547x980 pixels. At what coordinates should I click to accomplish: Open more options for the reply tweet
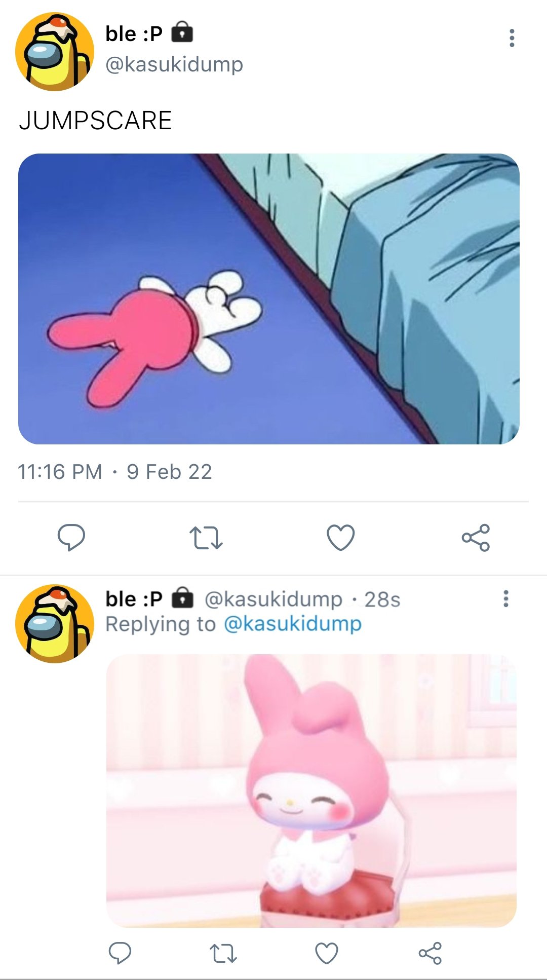click(x=505, y=598)
